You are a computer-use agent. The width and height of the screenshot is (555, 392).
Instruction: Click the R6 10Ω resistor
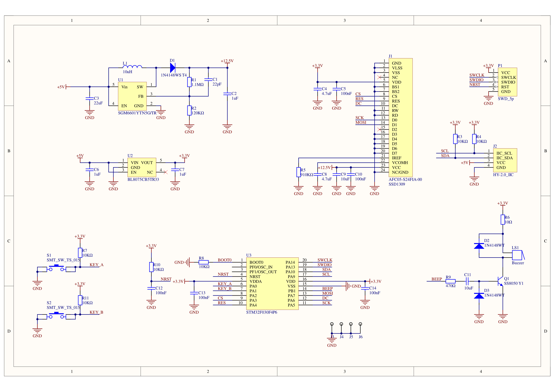[503, 220]
